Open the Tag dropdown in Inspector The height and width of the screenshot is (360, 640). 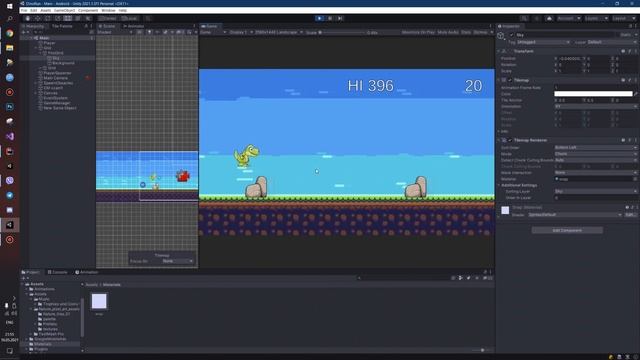click(x=543, y=42)
